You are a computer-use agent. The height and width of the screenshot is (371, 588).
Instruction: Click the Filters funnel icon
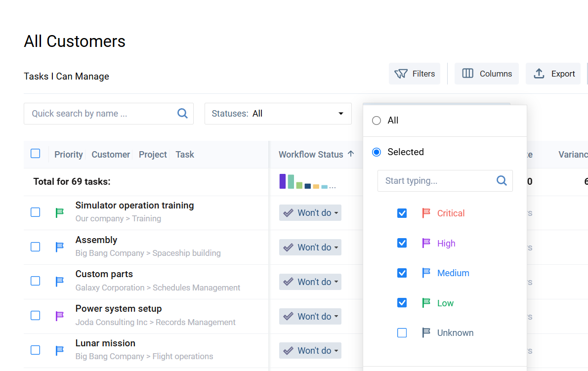tap(401, 74)
